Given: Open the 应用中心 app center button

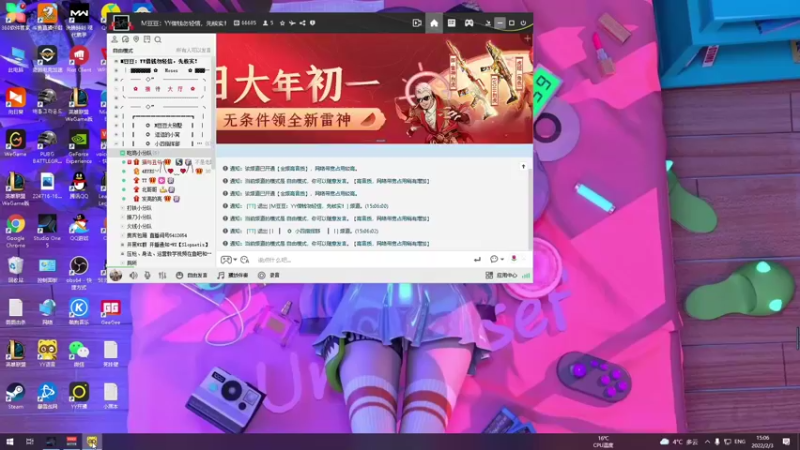Looking at the screenshot, I should pos(502,276).
